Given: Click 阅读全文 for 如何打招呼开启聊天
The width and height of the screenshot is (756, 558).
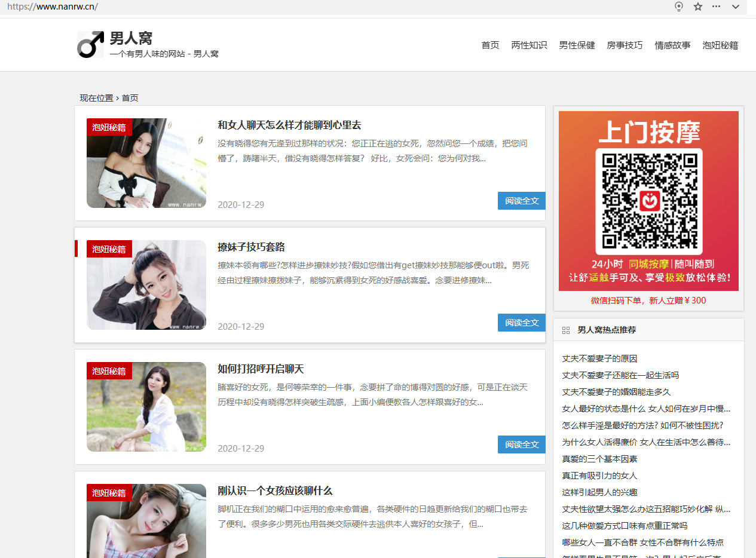Looking at the screenshot, I should (x=521, y=444).
